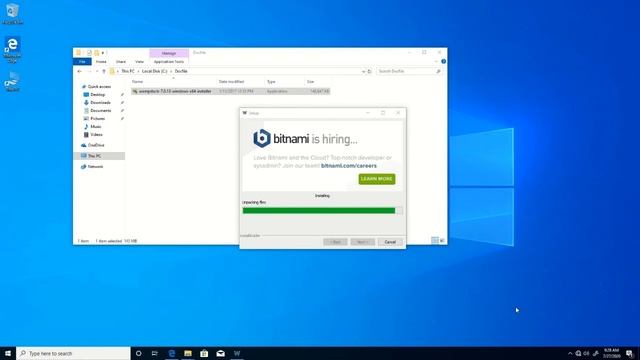This screenshot has height=360, width=640.
Task: Click Local Disk (C:) in address path
Action: point(155,71)
